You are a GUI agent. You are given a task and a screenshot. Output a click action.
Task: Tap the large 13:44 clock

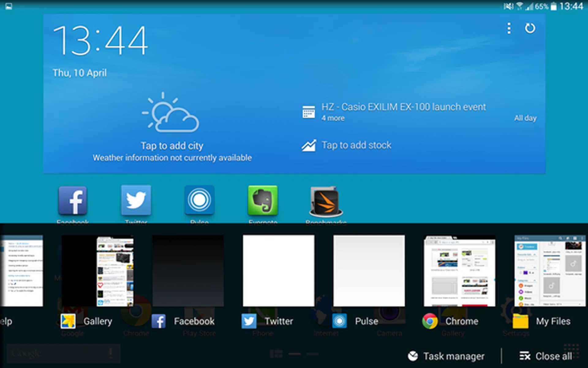click(100, 41)
